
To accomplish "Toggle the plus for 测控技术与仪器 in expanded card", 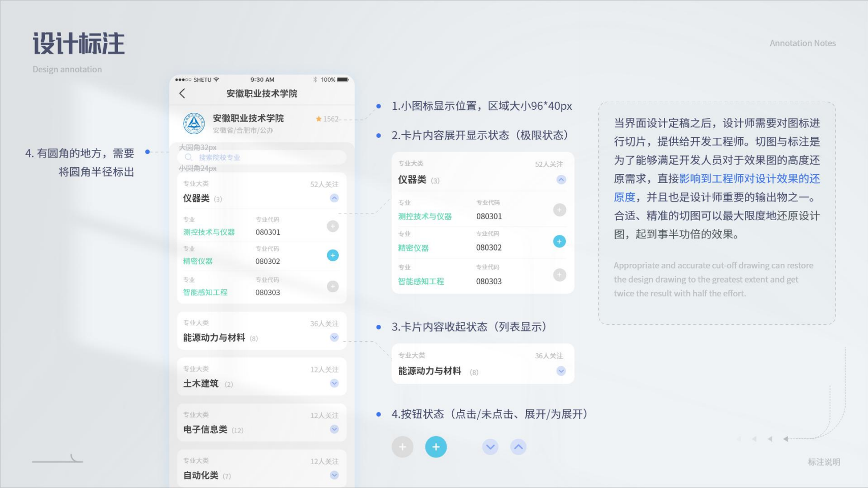I will click(559, 209).
